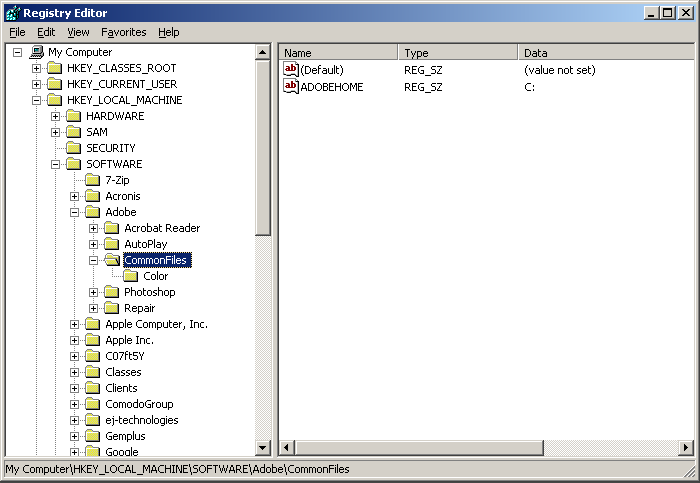Viewport: 700px width, 483px height.
Task: Open the Edit menu
Action: click(46, 32)
